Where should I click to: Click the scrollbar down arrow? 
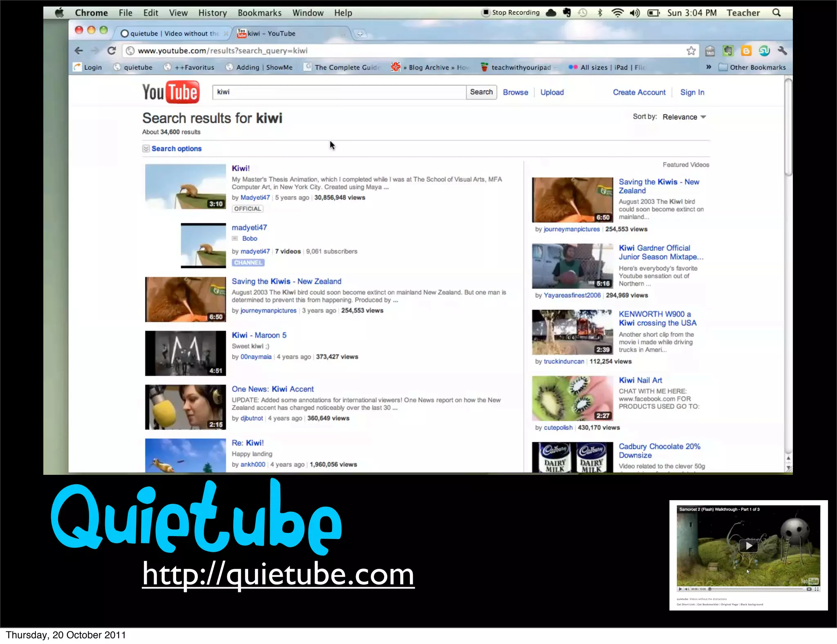point(789,468)
